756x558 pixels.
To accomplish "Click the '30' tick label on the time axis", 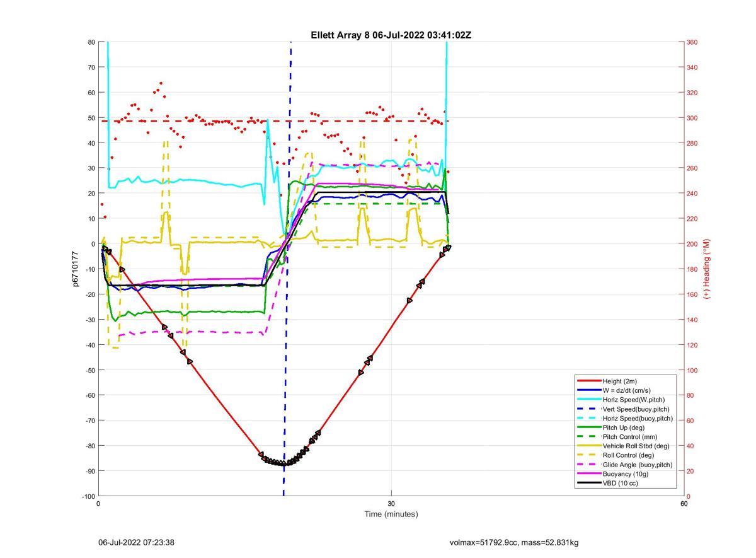I will [x=391, y=504].
